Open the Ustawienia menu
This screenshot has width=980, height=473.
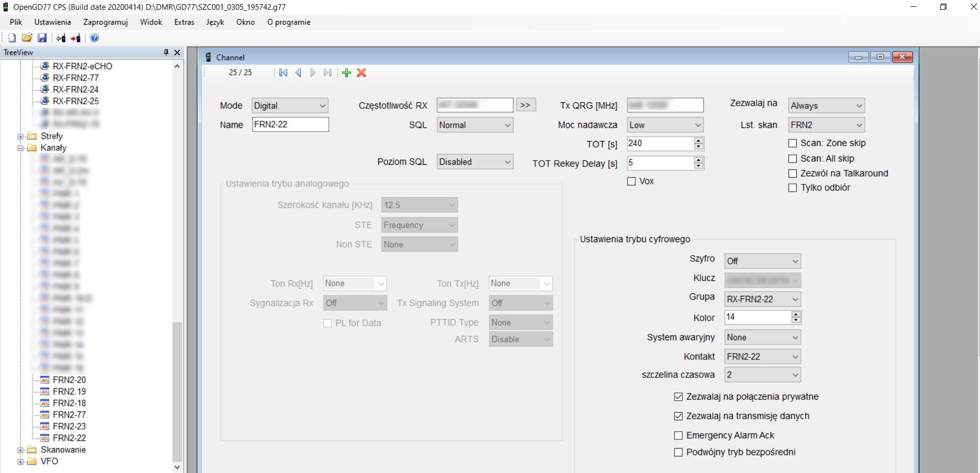(x=53, y=22)
